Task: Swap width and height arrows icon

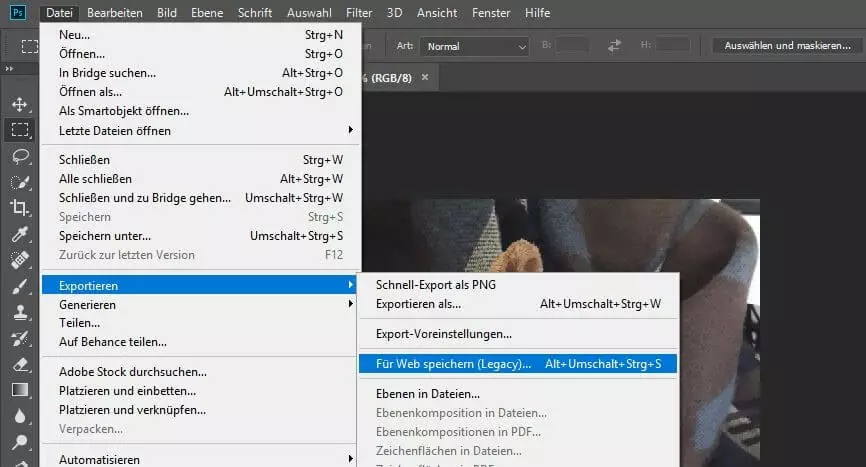Action: (614, 45)
